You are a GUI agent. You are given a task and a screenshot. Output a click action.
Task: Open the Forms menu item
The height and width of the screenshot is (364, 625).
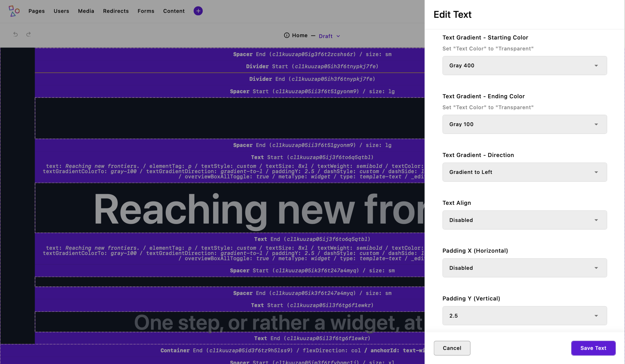point(146,11)
